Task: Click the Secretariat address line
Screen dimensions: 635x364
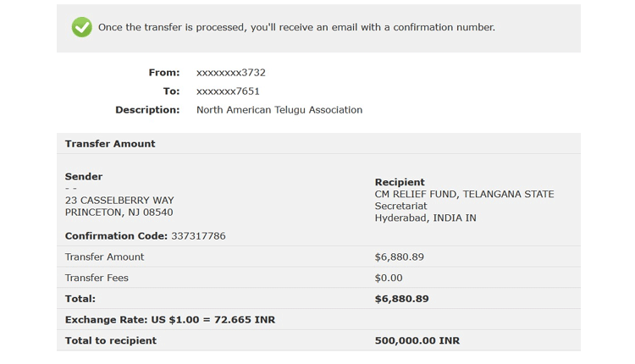Action: pyautogui.click(x=400, y=206)
